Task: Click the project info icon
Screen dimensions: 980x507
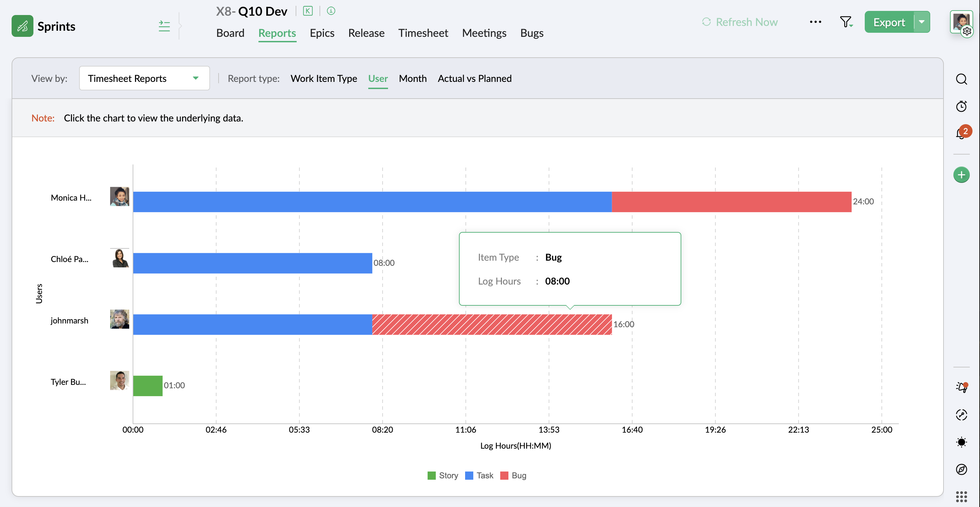Action: click(331, 11)
